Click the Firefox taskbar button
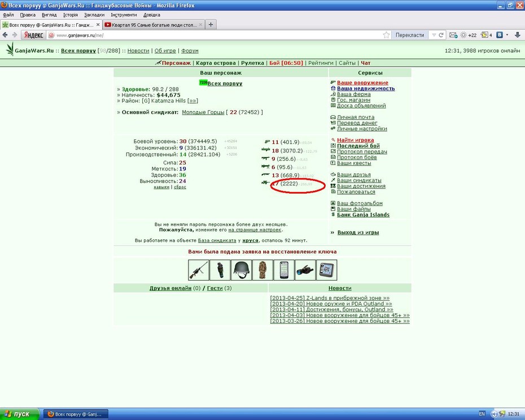The image size is (525, 420). pos(77,414)
